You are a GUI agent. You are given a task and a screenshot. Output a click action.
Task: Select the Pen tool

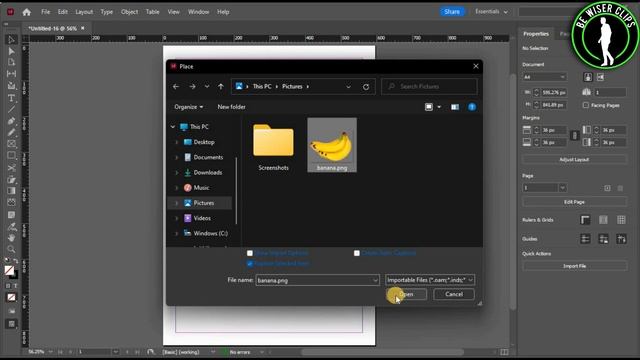11,121
